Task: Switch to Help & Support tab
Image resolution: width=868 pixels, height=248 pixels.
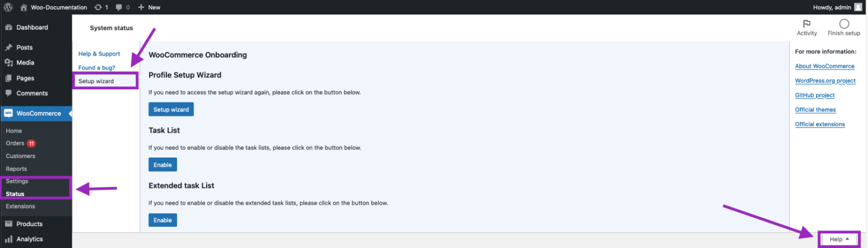Action: click(99, 54)
